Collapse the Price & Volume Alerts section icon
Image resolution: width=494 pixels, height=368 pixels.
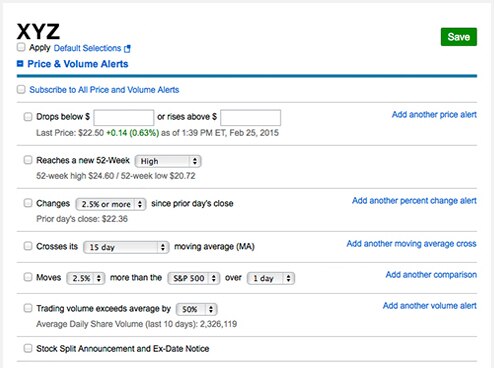(20, 63)
